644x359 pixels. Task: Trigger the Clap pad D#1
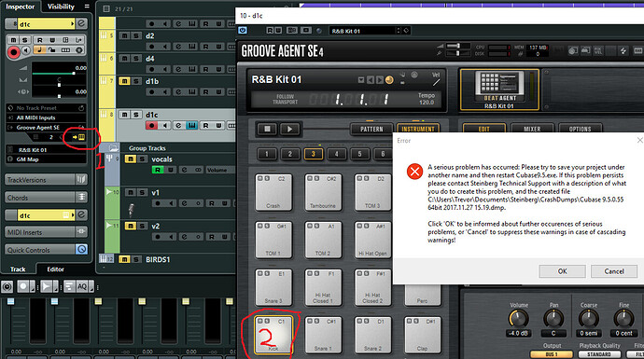click(422, 335)
